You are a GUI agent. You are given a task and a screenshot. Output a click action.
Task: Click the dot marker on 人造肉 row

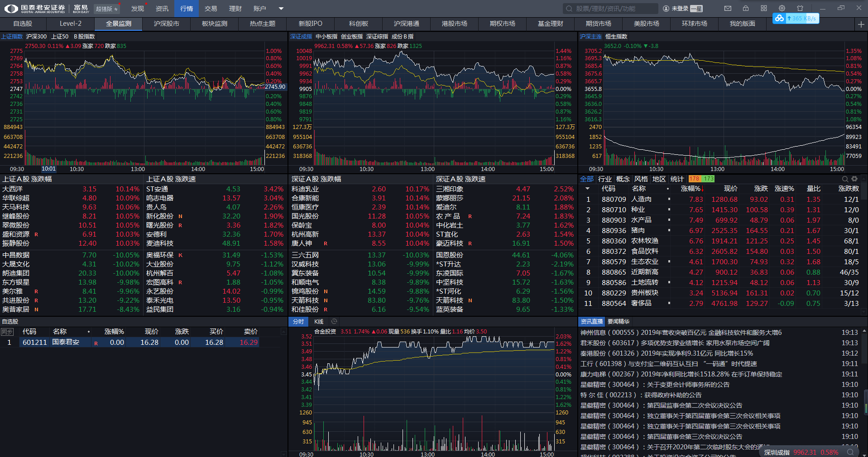[669, 199]
